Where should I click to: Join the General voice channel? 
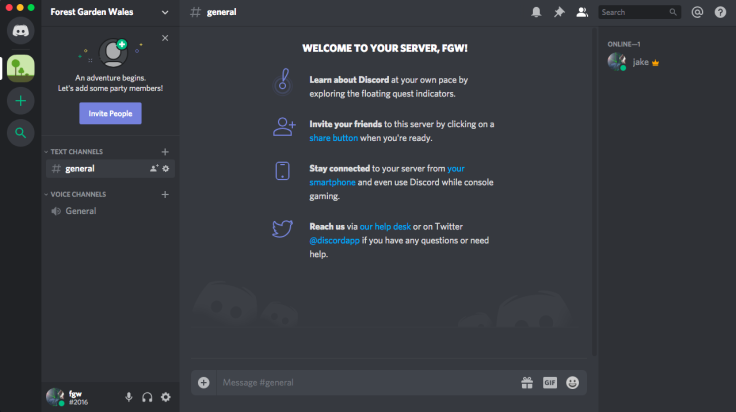pos(110,211)
